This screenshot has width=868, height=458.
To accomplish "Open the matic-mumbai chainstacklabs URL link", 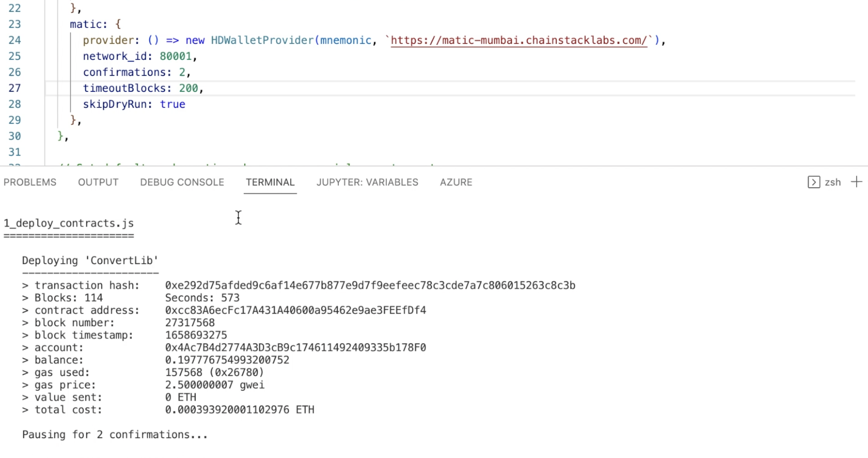I will (x=519, y=41).
